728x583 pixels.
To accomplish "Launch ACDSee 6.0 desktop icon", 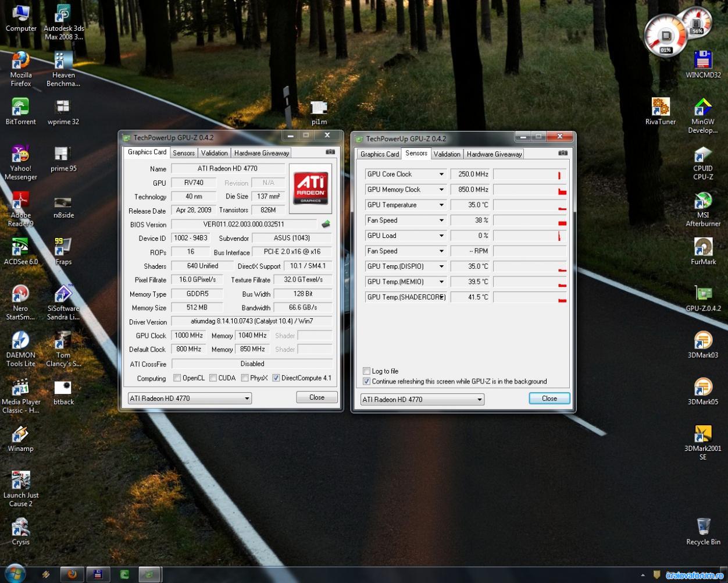I will point(21,251).
